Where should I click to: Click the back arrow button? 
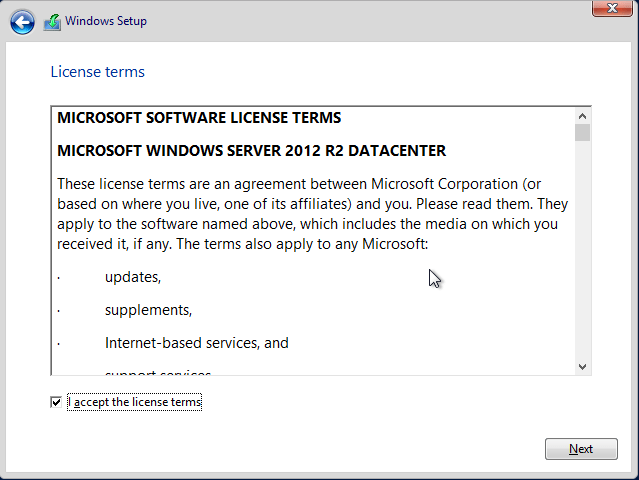pyautogui.click(x=22, y=21)
